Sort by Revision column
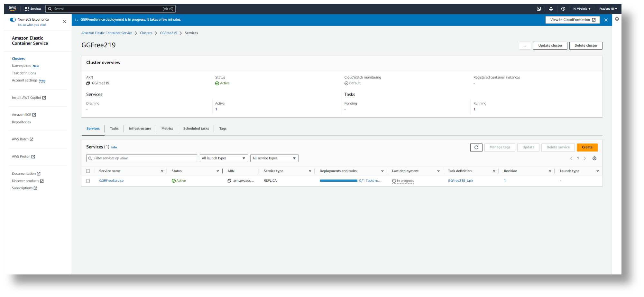 coord(550,171)
